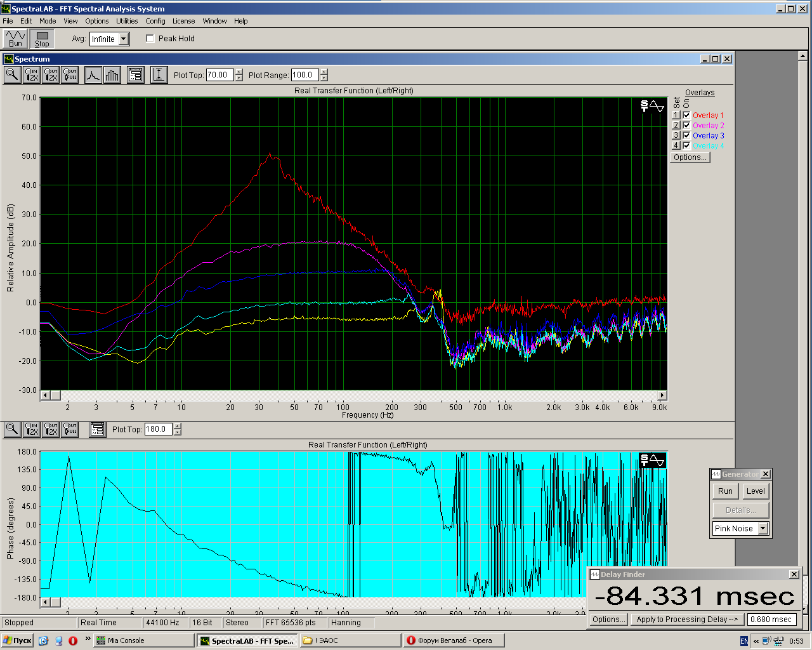Select bar graph display mode icon

[112, 75]
